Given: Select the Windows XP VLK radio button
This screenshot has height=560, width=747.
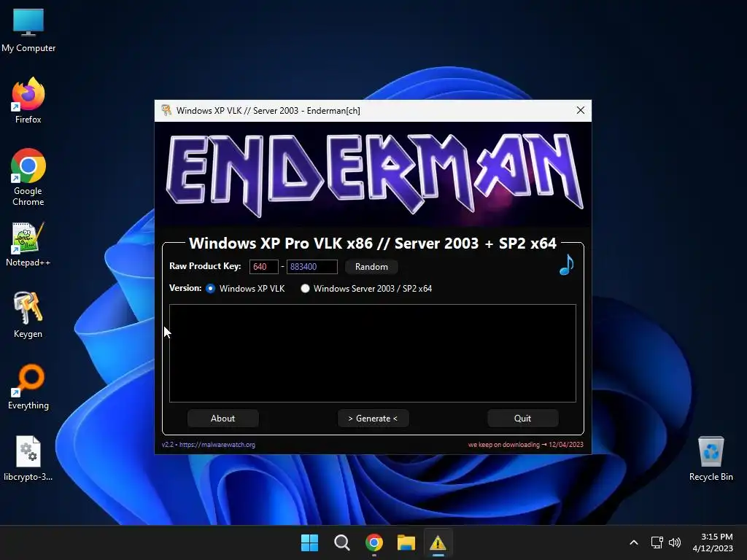Looking at the screenshot, I should (x=210, y=289).
